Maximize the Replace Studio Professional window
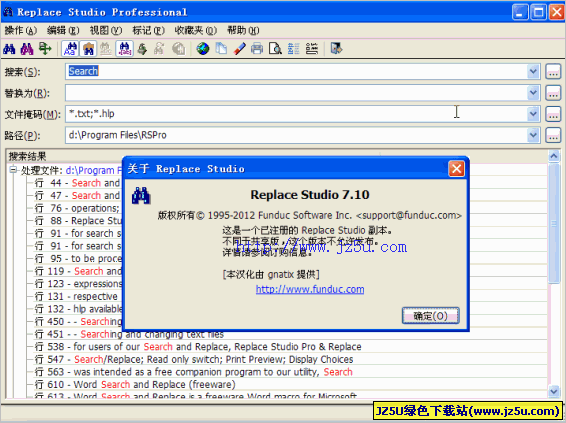Viewport: 566px width, 423px height. [x=538, y=12]
